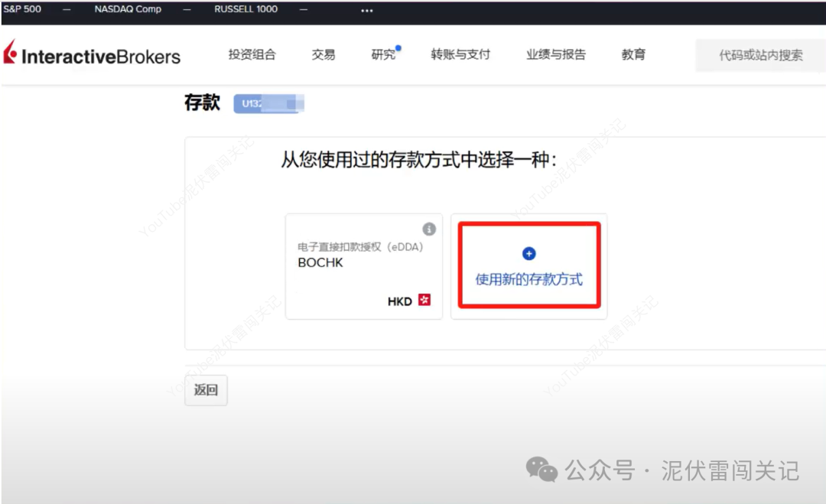
Task: Open the 转账与支付 menu
Action: (460, 54)
